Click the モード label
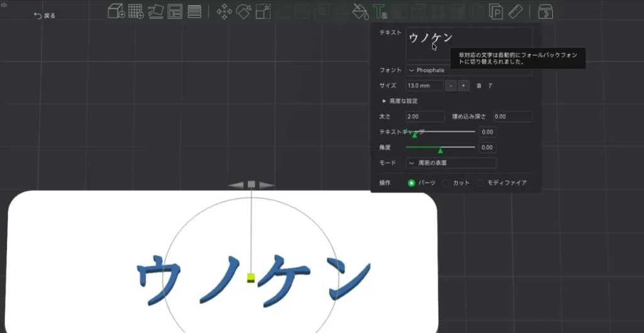644x333 pixels. point(387,163)
